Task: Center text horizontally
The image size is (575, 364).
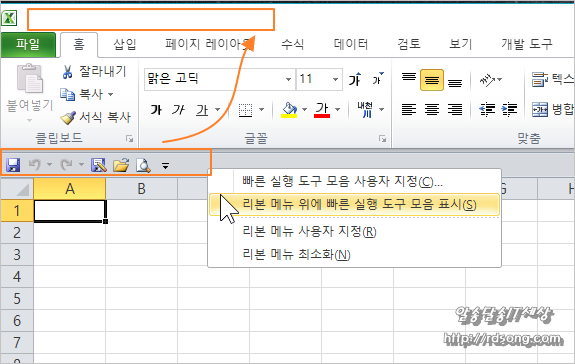Action: [432, 110]
